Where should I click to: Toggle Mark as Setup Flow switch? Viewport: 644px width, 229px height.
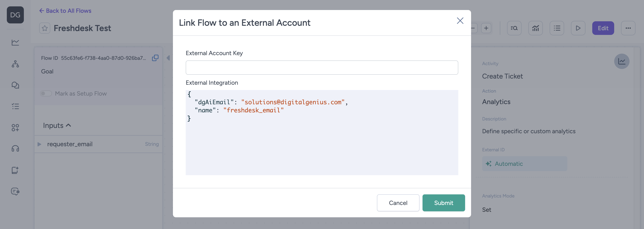pos(46,93)
